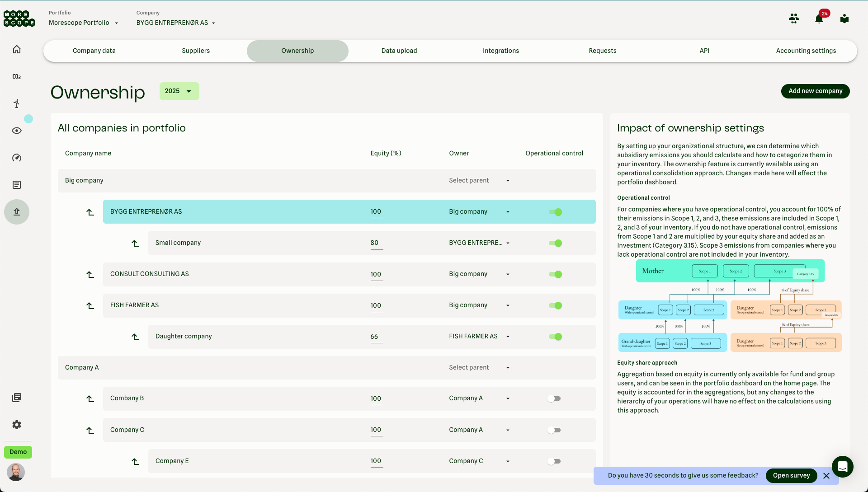Screen dimensions: 868x492
Task: Dismiss the feedback survey banner
Action: pos(826,476)
